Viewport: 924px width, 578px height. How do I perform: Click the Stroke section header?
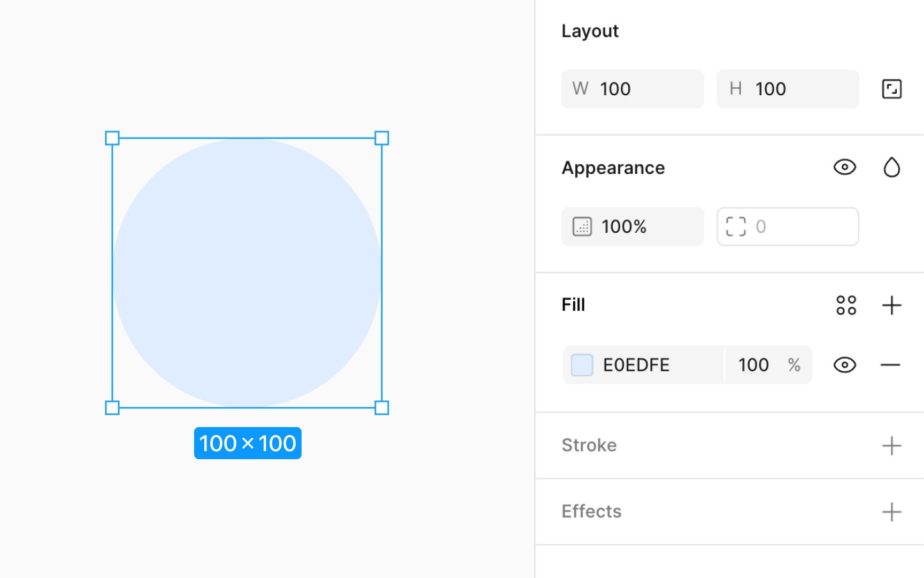click(x=589, y=445)
